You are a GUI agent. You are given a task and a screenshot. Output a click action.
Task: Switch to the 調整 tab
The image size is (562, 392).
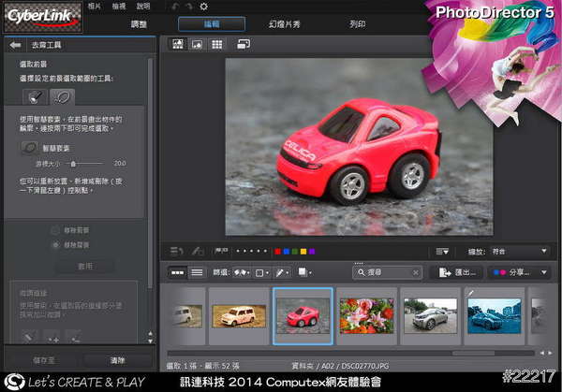139,22
